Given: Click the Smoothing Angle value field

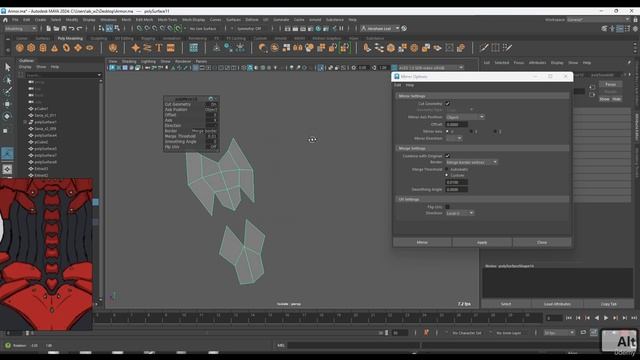Looking at the screenshot, I should point(456,189).
